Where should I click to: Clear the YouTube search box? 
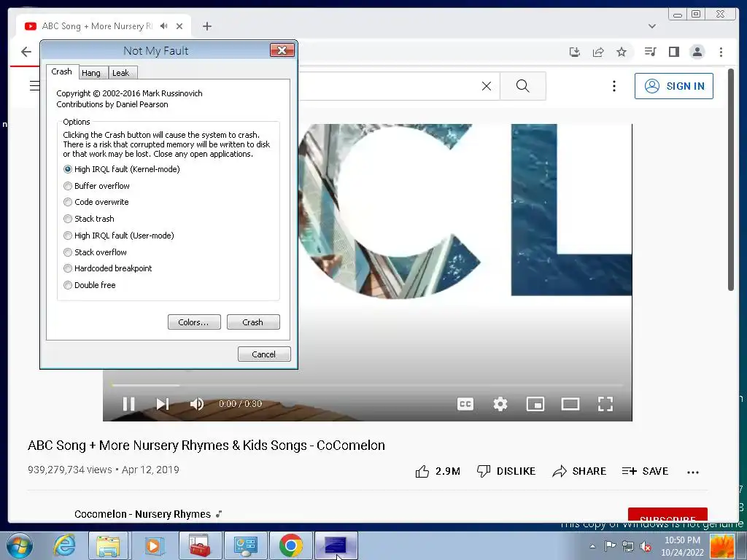487,86
